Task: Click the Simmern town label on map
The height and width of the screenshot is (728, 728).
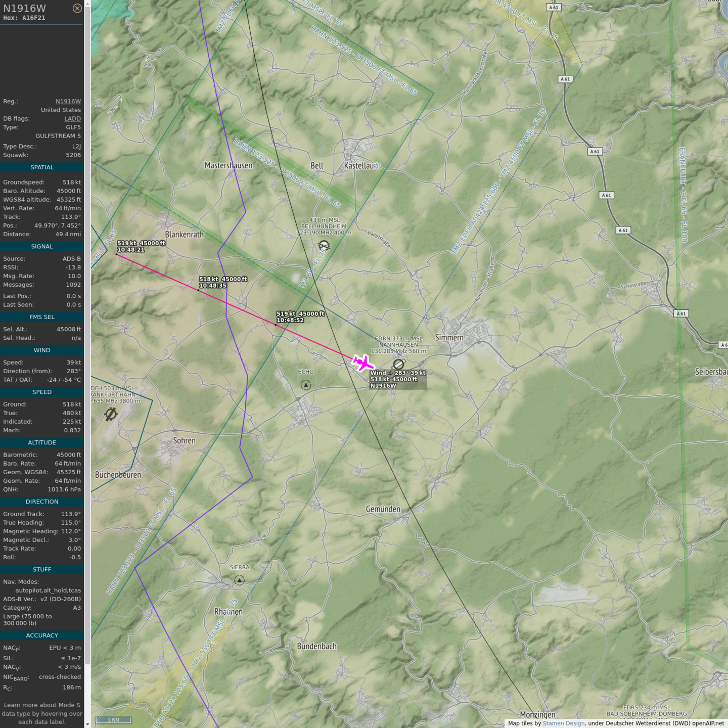Action: click(x=449, y=337)
